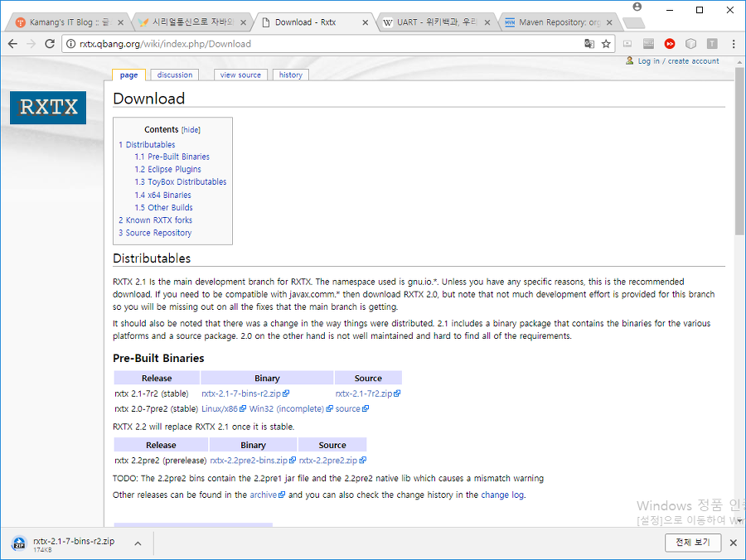Reload the page with refresh icon
Image resolution: width=746 pixels, height=560 pixels.
pos(50,44)
